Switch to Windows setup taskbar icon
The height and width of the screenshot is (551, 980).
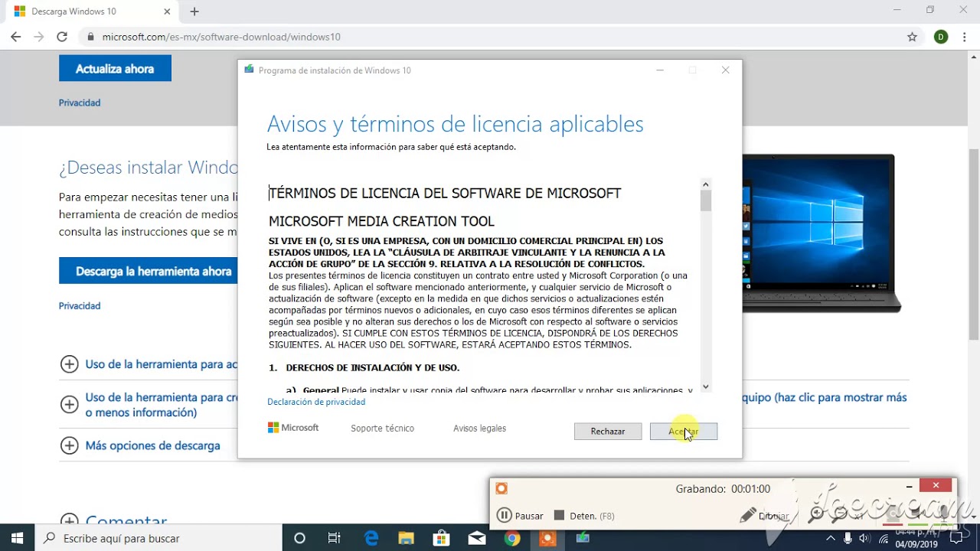(583, 538)
